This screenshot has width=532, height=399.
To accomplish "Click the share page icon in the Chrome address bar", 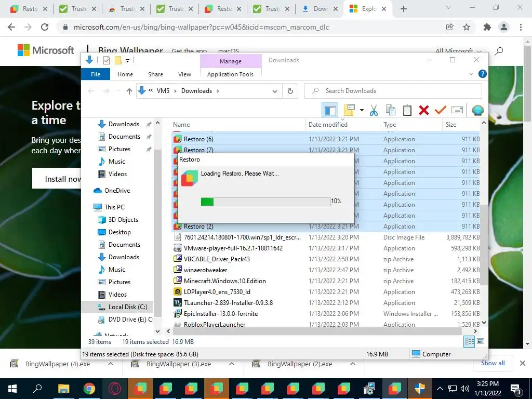I will click(449, 27).
